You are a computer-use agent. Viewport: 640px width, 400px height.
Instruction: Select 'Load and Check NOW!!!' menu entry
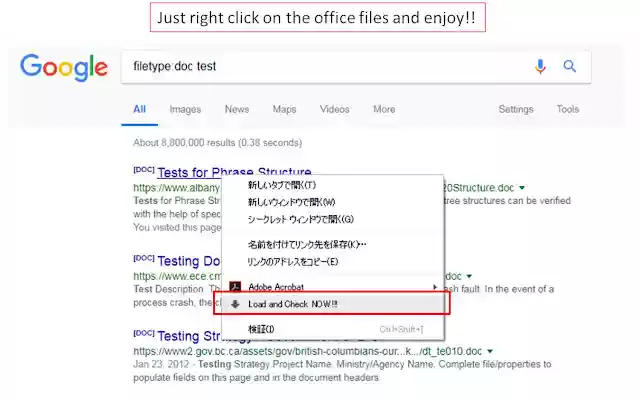333,304
